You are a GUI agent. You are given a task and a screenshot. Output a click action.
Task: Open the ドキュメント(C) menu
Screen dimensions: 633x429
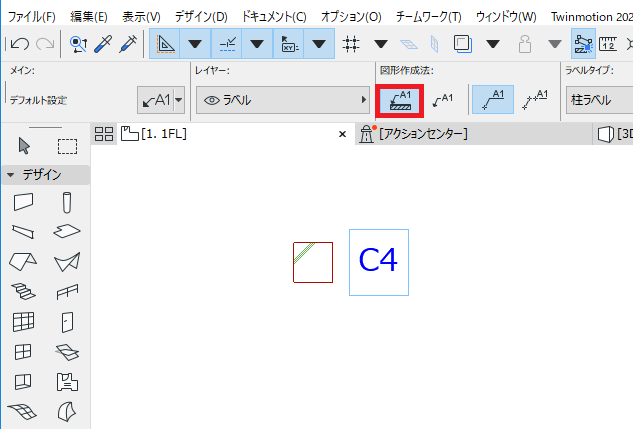coord(274,17)
